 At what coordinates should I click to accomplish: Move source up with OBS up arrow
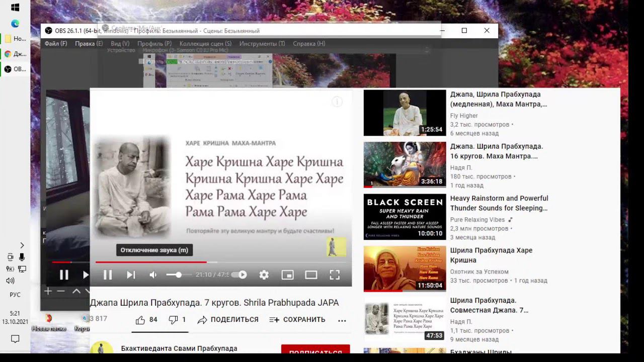coord(76,291)
